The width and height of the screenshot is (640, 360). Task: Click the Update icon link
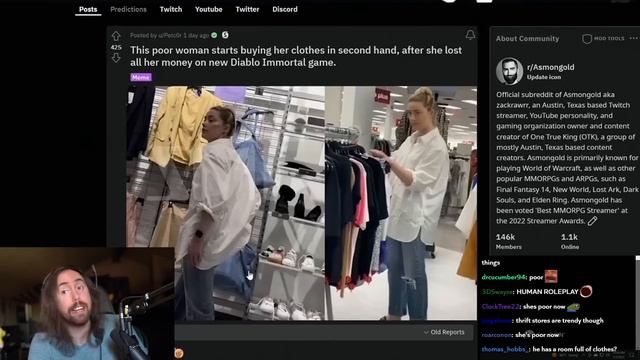point(544,77)
